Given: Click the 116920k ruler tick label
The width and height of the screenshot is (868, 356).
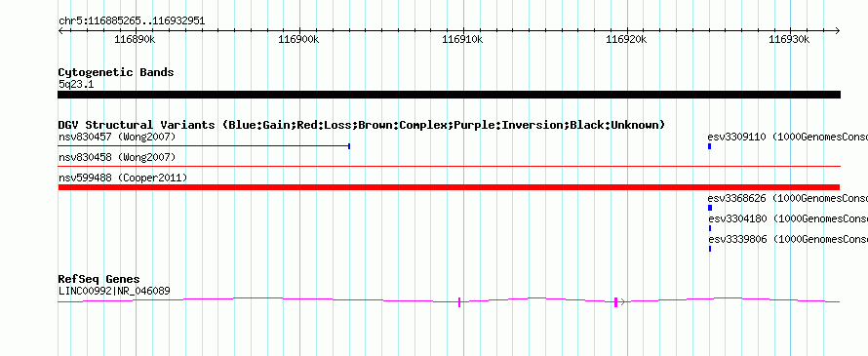Looking at the screenshot, I should point(627,39).
